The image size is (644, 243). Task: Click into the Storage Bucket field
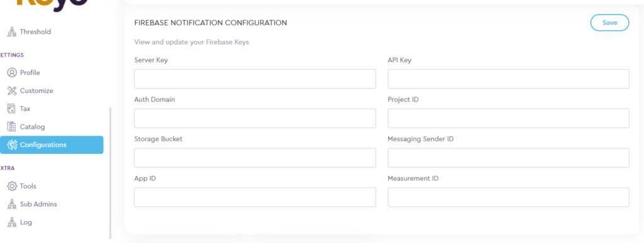tap(255, 158)
